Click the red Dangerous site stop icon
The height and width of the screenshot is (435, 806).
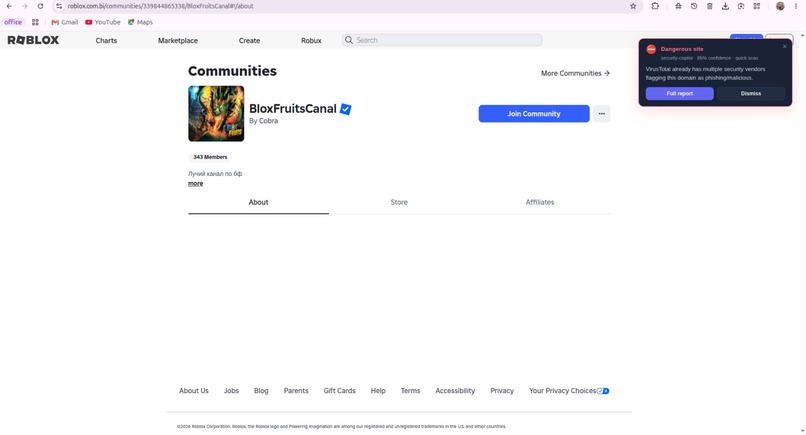coord(651,49)
